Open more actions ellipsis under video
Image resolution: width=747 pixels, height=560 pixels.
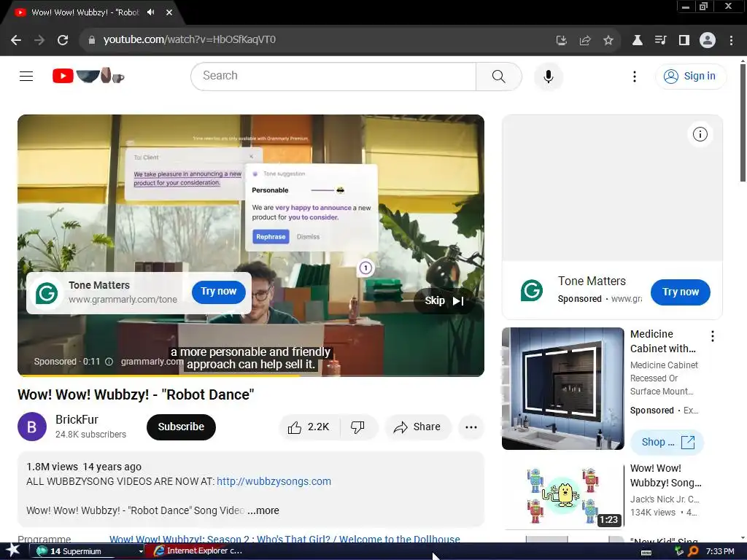(471, 427)
